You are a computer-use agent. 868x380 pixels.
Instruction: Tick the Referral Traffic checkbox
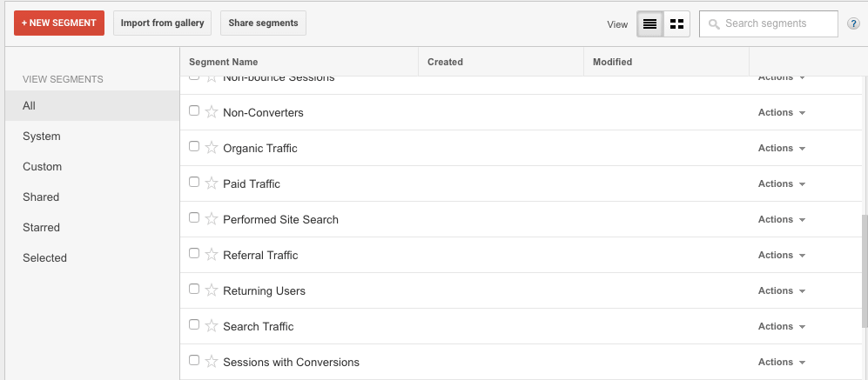point(194,253)
